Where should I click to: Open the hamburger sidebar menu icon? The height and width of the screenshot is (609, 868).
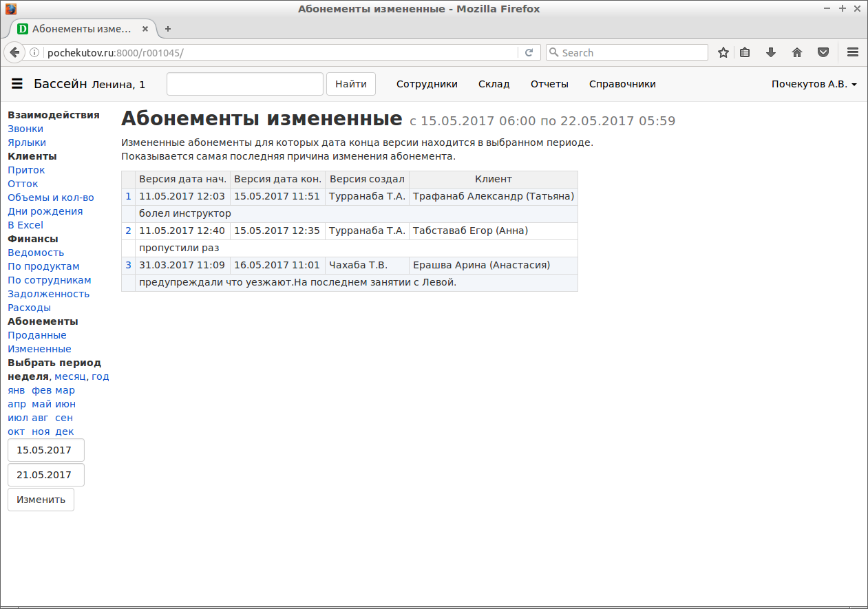pos(17,84)
